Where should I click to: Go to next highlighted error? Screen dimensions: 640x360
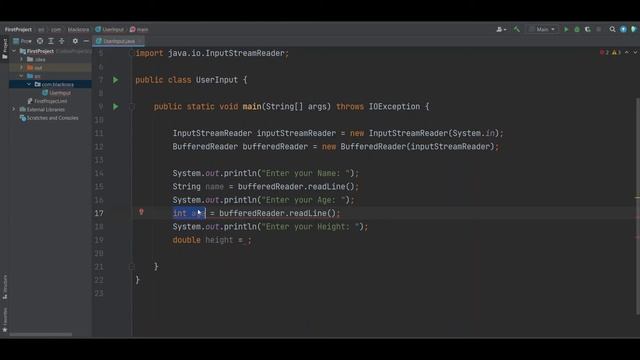coord(635,52)
